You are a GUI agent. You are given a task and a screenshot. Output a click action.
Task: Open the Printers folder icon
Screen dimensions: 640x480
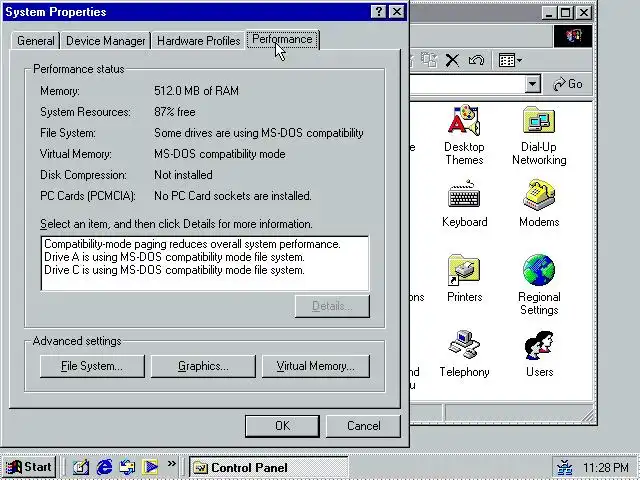[x=464, y=278]
